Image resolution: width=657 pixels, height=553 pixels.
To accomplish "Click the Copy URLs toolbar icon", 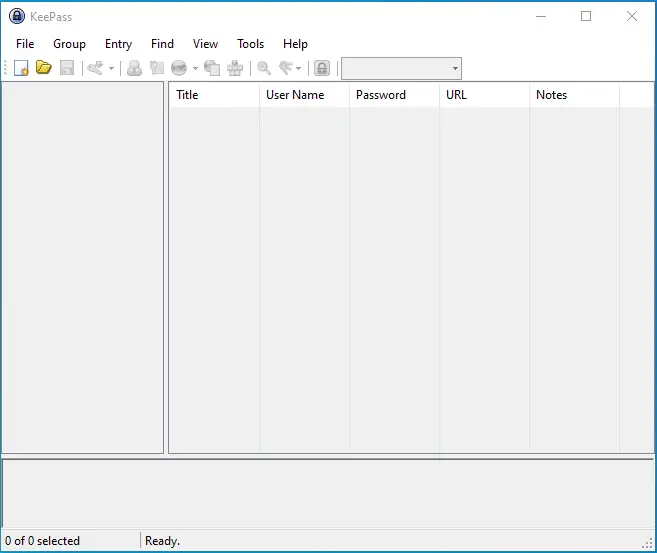I will pyautogui.click(x=212, y=68).
